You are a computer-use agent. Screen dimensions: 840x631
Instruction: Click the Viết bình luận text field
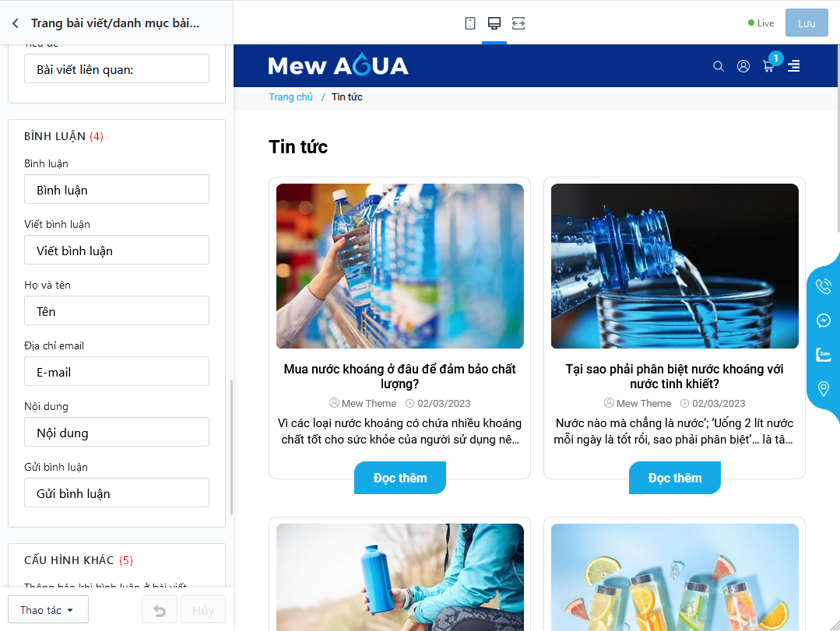(117, 250)
